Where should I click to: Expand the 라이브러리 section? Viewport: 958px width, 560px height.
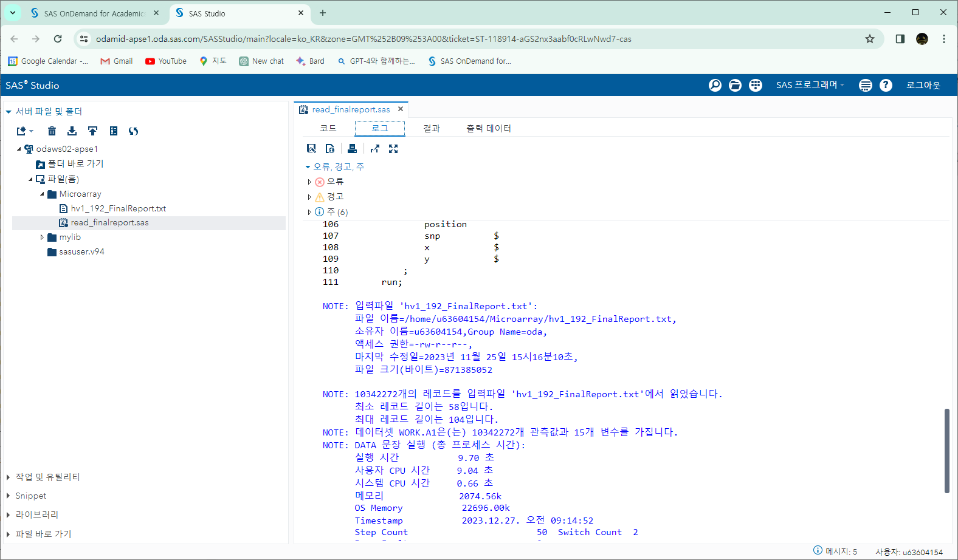(8, 515)
